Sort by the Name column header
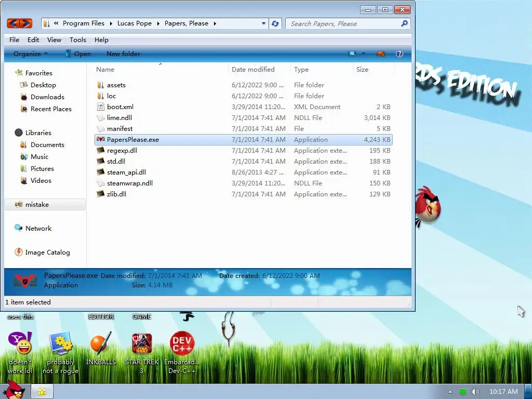The image size is (532, 399). click(x=160, y=69)
